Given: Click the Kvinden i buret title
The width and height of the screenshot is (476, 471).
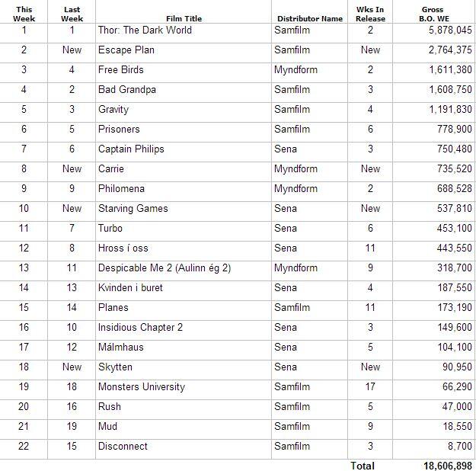Looking at the screenshot, I should coord(130,288).
